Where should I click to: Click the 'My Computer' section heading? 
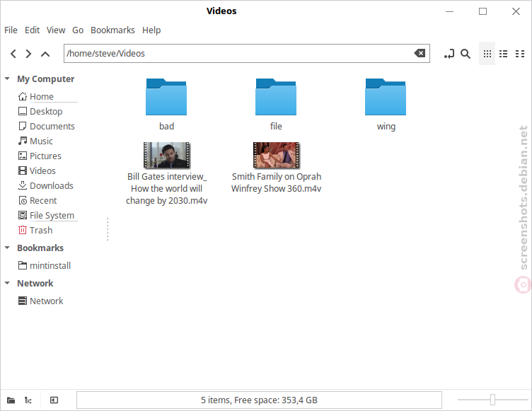(x=46, y=79)
